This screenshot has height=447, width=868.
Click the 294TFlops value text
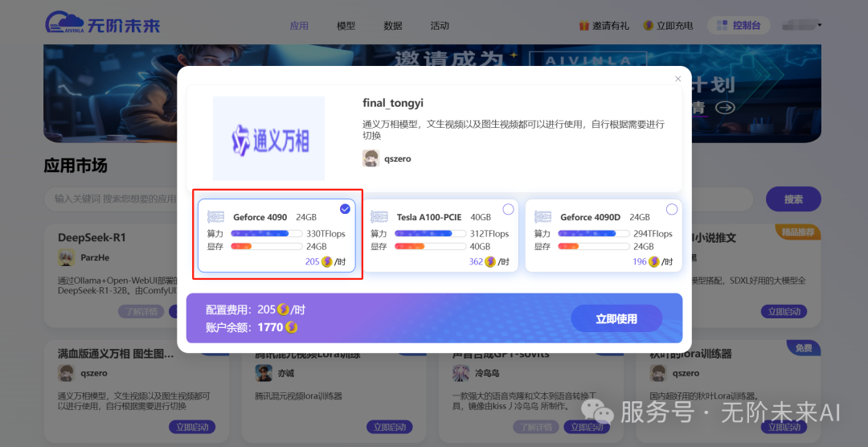pyautogui.click(x=653, y=234)
